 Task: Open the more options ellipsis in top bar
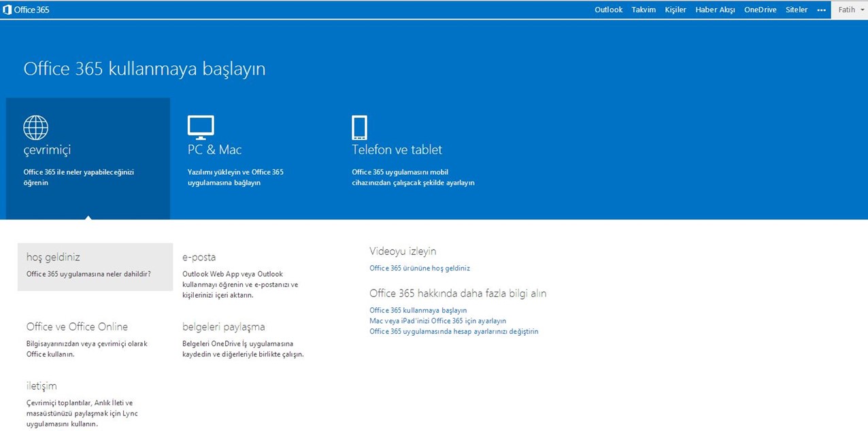(x=821, y=10)
